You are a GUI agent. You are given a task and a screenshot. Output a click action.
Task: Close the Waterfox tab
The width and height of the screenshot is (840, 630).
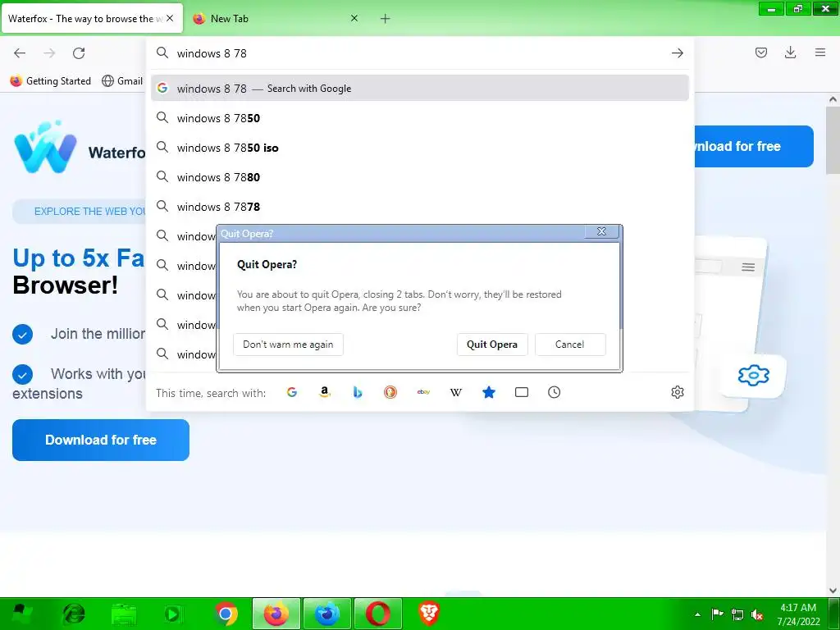point(170,18)
